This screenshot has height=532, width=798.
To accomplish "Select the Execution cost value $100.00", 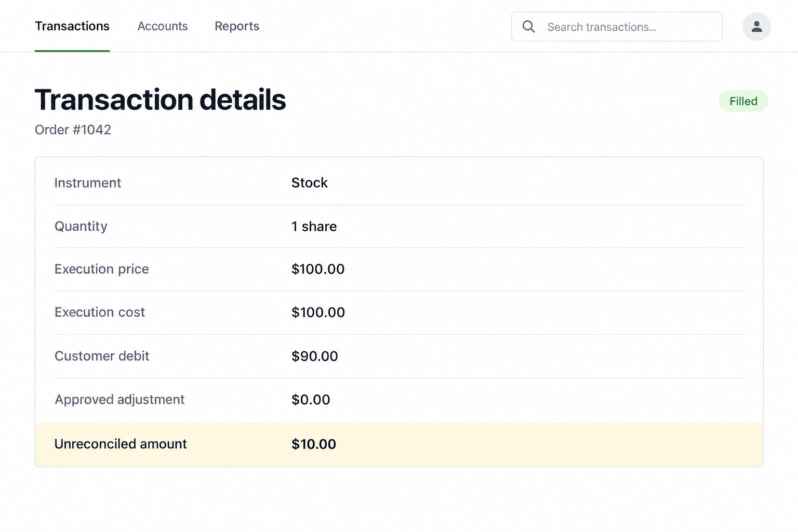I will 318,312.
